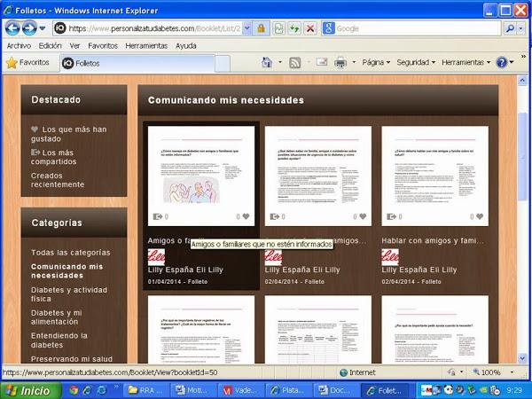The image size is (532, 399).
Task: Click heart like icon on third booklet
Action: (480, 216)
